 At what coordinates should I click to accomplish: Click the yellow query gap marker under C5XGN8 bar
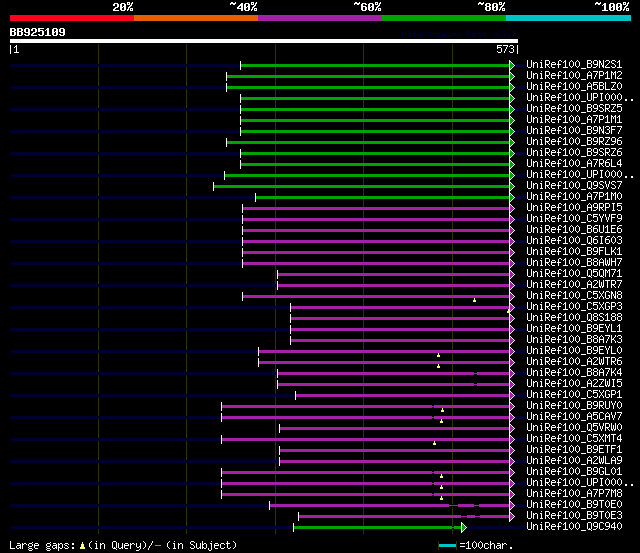(x=474, y=300)
